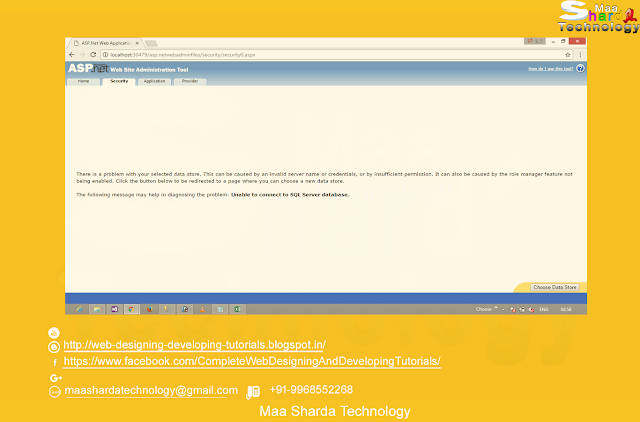
Task: Click the Chrome icon in the taskbar
Action: (131, 309)
